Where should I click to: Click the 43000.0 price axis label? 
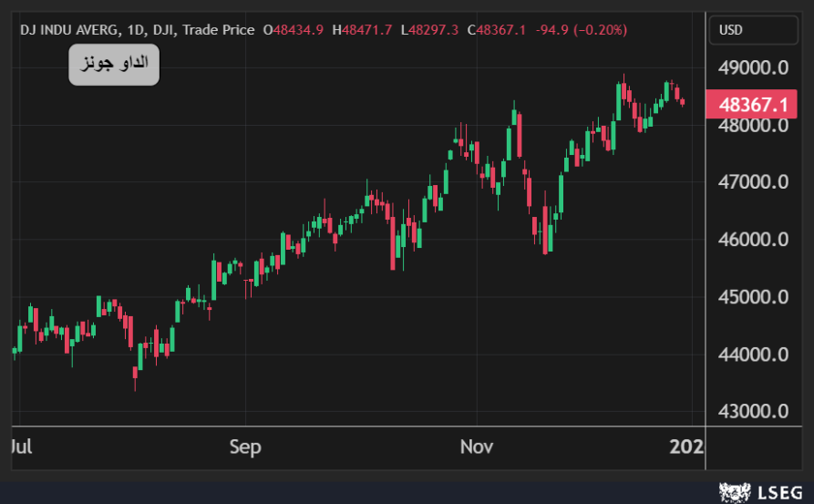pyautogui.click(x=753, y=412)
